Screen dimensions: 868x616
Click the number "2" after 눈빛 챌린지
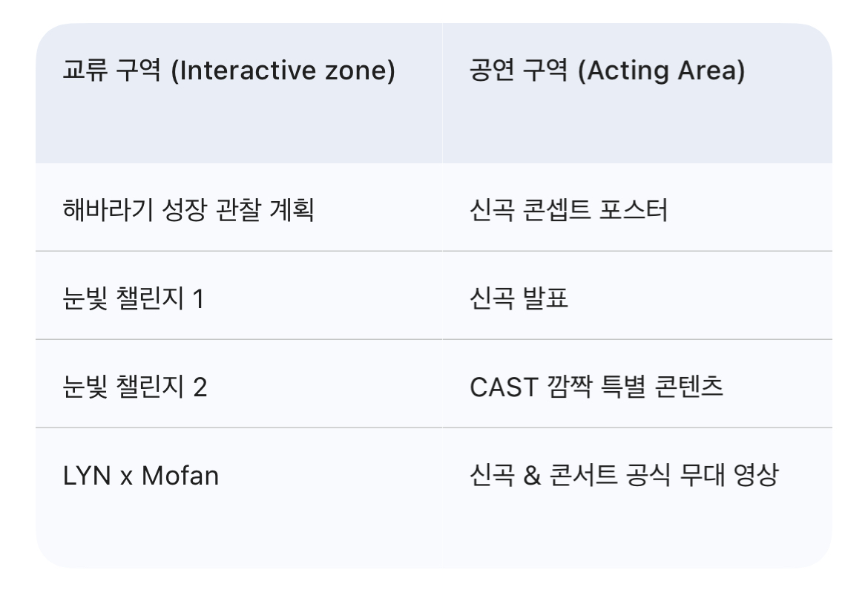tap(200, 387)
